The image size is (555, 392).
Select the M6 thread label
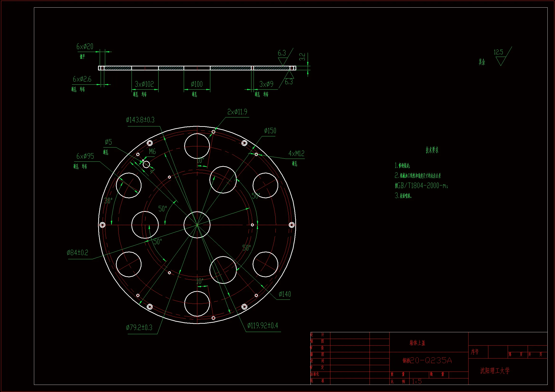[152, 152]
